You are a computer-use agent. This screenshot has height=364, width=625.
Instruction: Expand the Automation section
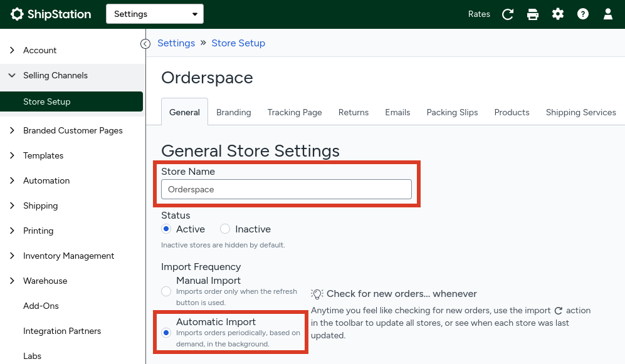click(12, 180)
